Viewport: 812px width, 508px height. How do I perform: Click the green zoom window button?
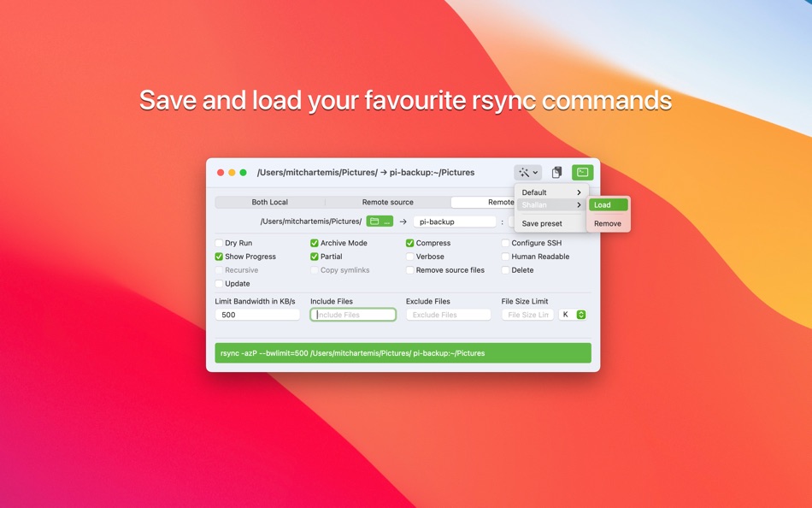244,173
